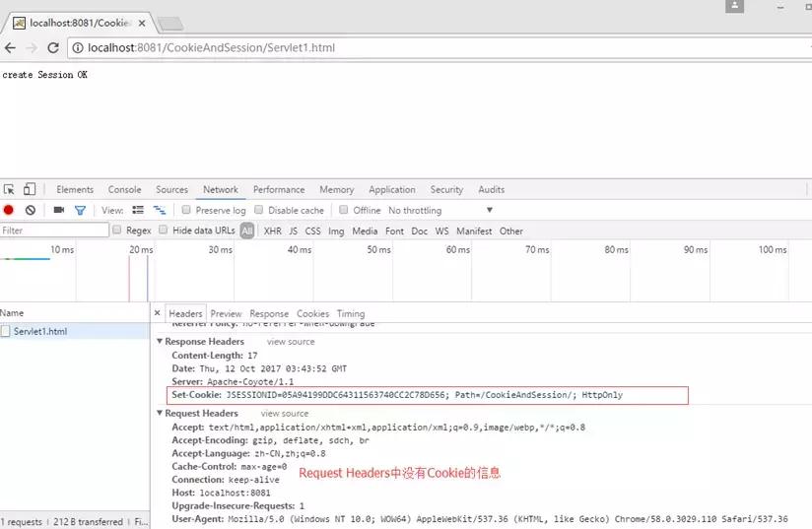Select the Network panel tab
812x529 pixels.
[x=221, y=189]
